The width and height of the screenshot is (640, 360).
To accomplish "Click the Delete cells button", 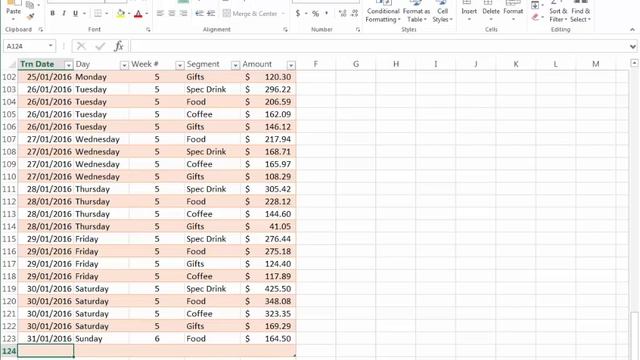I will click(x=491, y=11).
